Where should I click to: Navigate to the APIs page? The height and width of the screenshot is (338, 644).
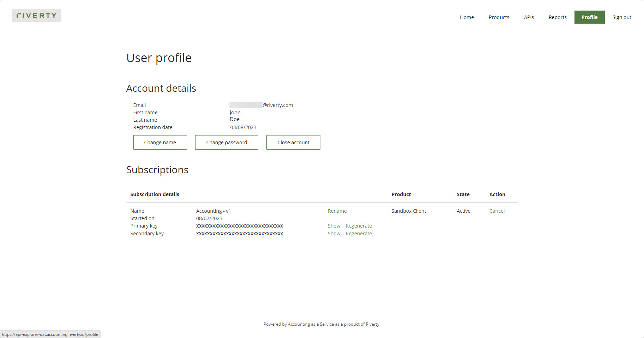[x=529, y=17]
